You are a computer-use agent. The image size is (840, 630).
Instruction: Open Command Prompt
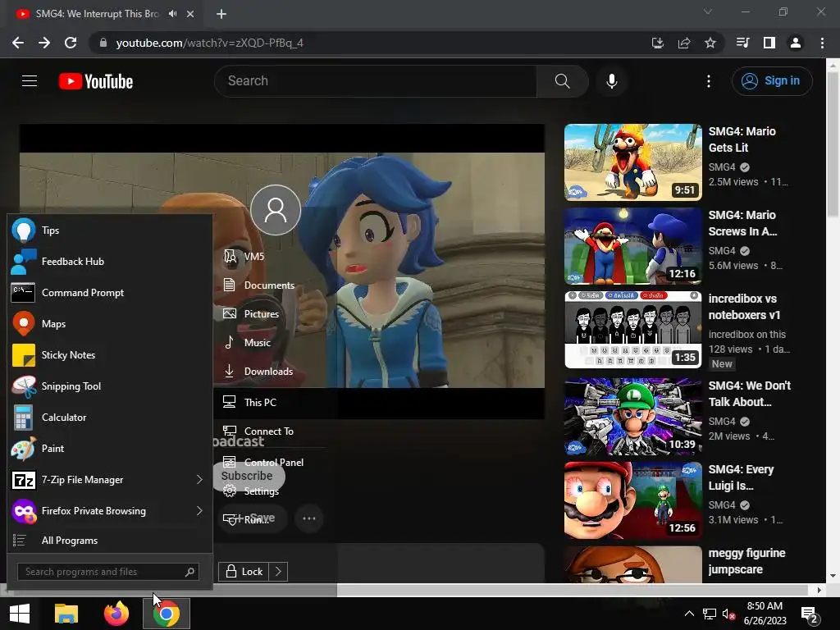pos(110,293)
